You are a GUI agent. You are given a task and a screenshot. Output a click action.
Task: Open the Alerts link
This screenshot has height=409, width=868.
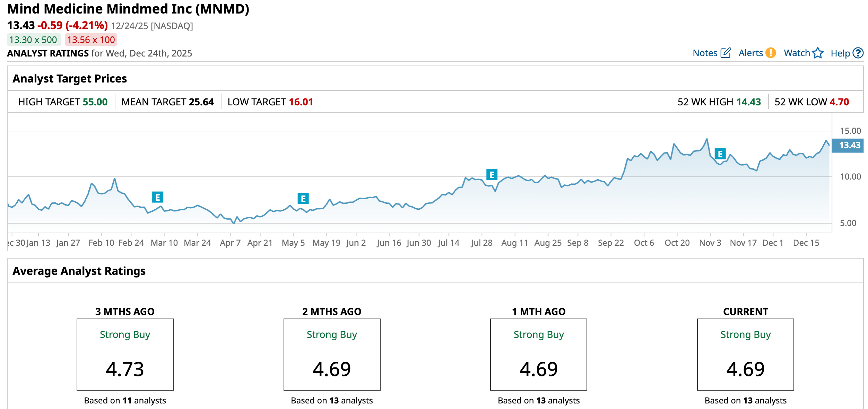750,53
